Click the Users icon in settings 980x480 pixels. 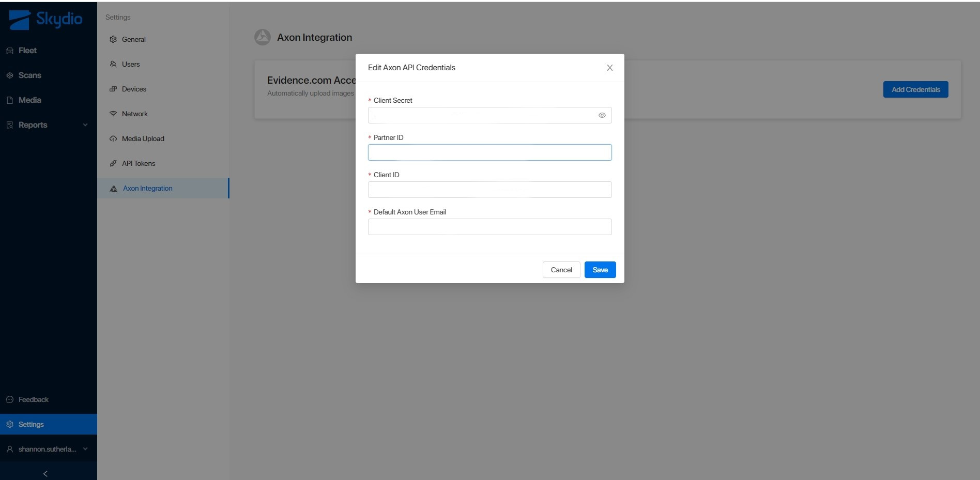tap(113, 64)
